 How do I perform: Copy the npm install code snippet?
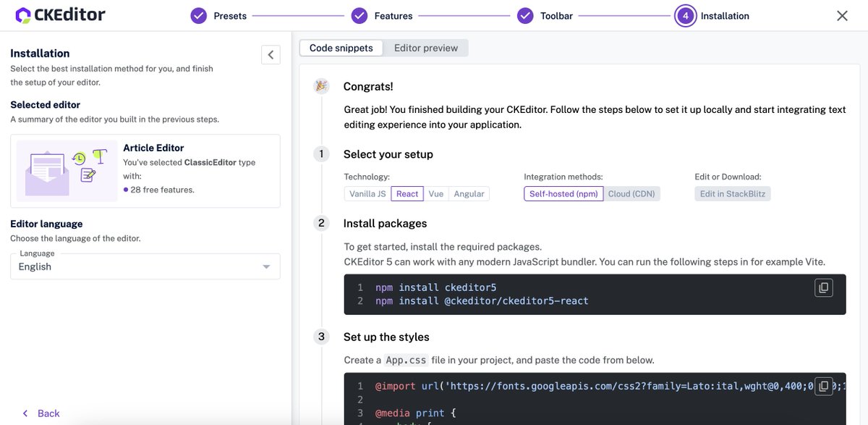[823, 287]
